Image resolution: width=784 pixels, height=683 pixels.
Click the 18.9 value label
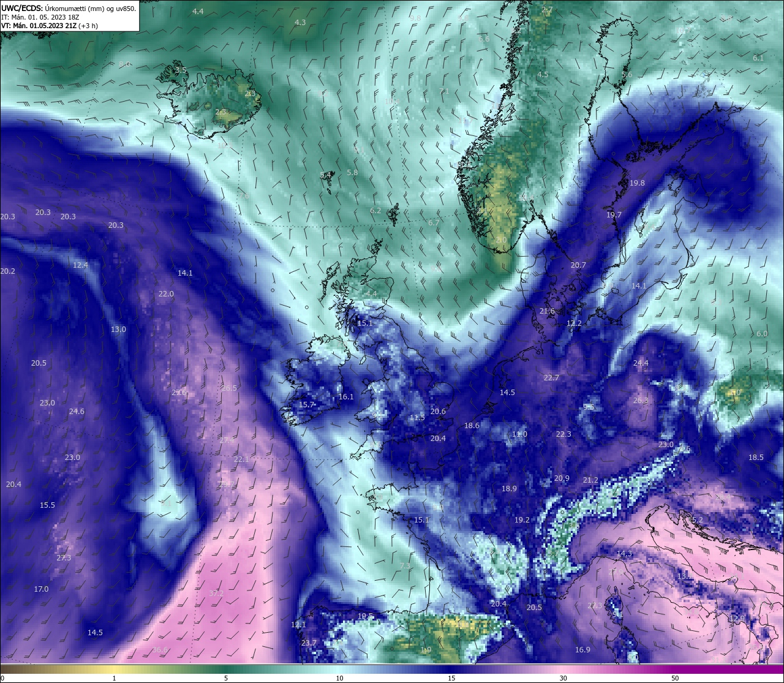(x=509, y=488)
